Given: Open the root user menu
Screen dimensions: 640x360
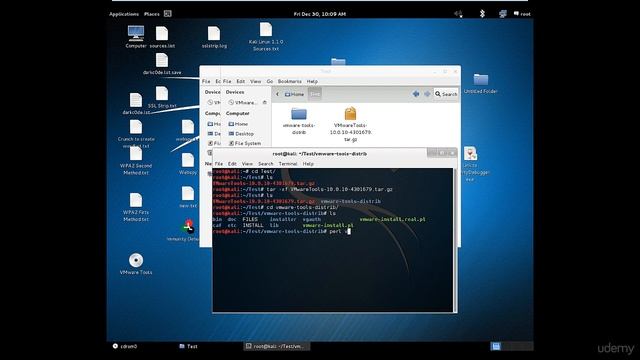Looking at the screenshot, I should coord(522,14).
